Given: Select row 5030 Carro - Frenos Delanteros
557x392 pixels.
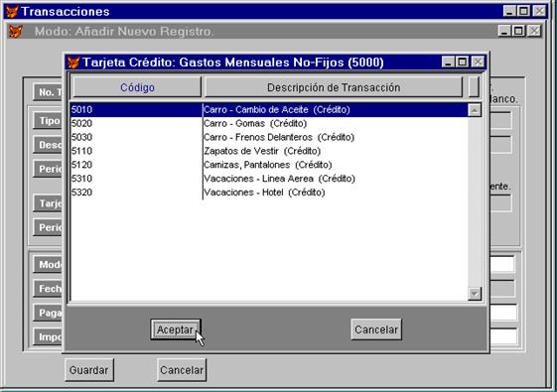Looking at the screenshot, I should pos(269,137).
